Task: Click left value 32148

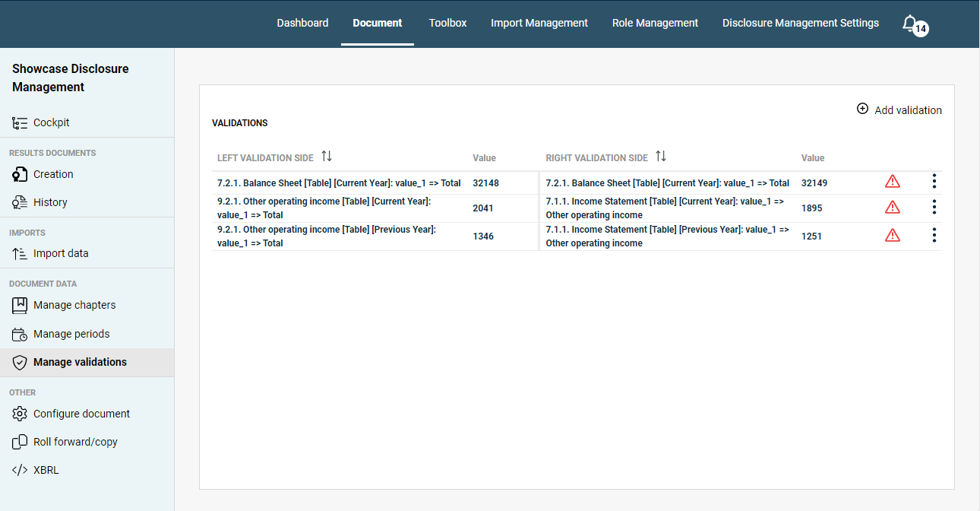Action: point(485,183)
